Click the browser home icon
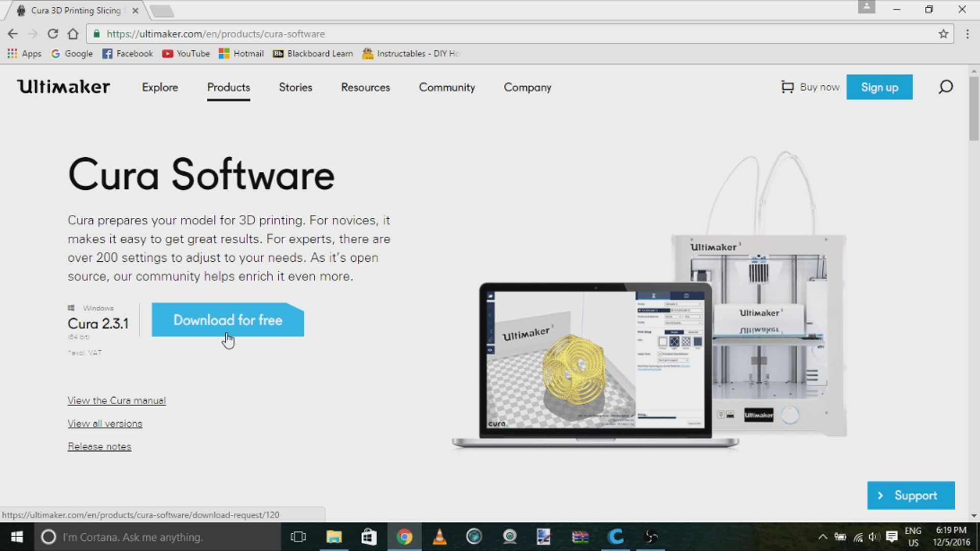 coord(73,34)
